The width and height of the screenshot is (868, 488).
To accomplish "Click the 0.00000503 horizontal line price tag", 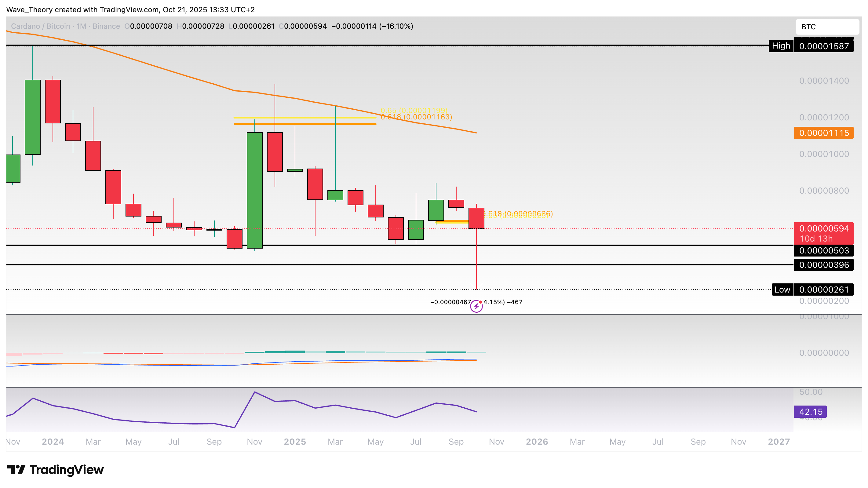I will click(x=823, y=250).
